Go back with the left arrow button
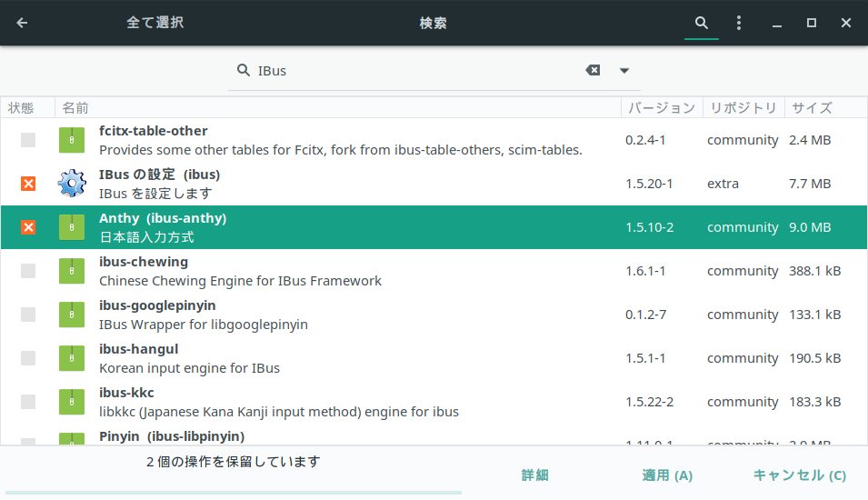 22,23
